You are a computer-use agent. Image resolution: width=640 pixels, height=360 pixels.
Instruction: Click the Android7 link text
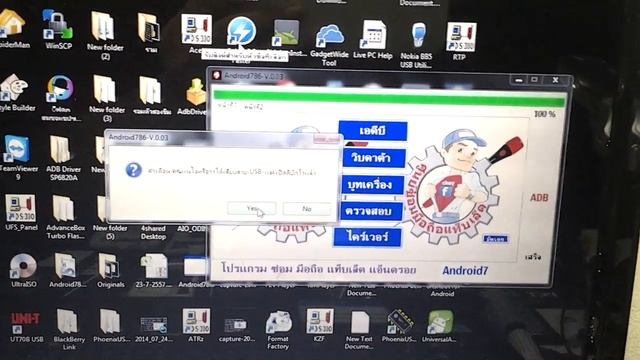coord(465,270)
